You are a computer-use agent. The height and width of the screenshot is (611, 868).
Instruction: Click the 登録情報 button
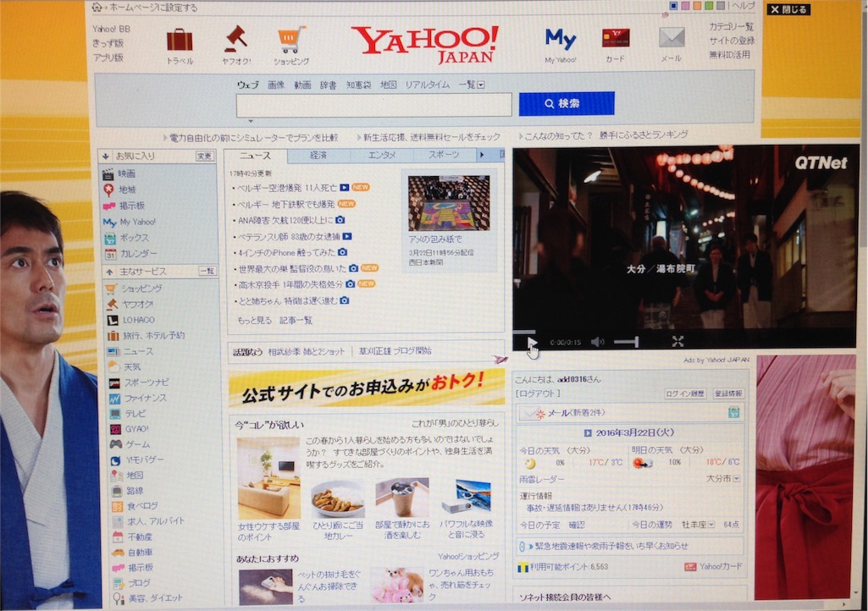coord(728,394)
